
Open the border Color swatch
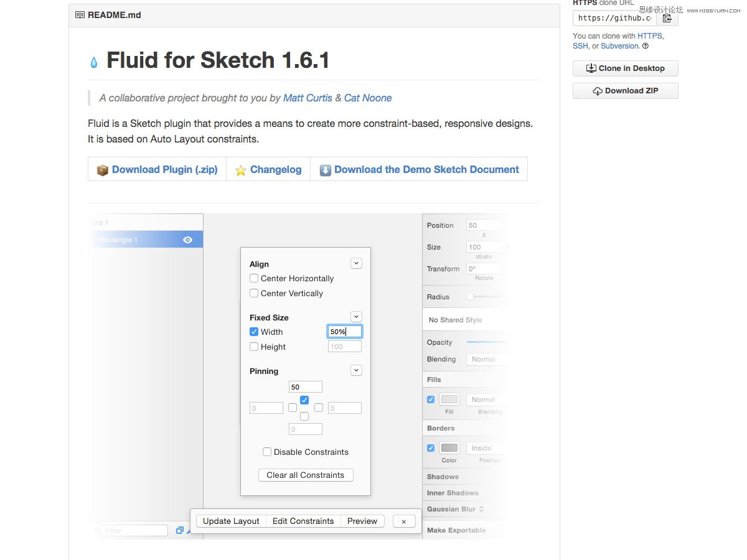coord(449,448)
